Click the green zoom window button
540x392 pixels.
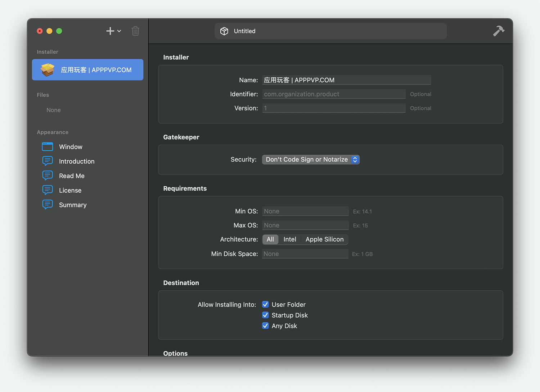pos(59,31)
